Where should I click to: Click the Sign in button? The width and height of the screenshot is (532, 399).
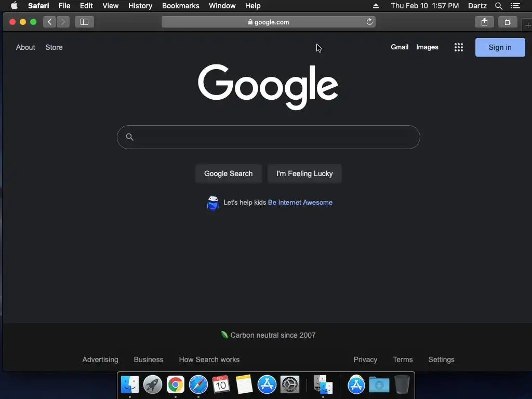(x=500, y=47)
